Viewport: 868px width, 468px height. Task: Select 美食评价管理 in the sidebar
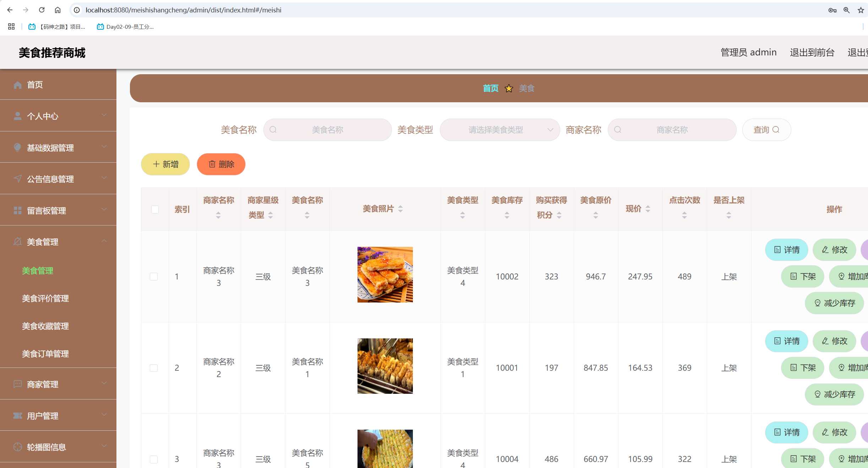[45, 298]
